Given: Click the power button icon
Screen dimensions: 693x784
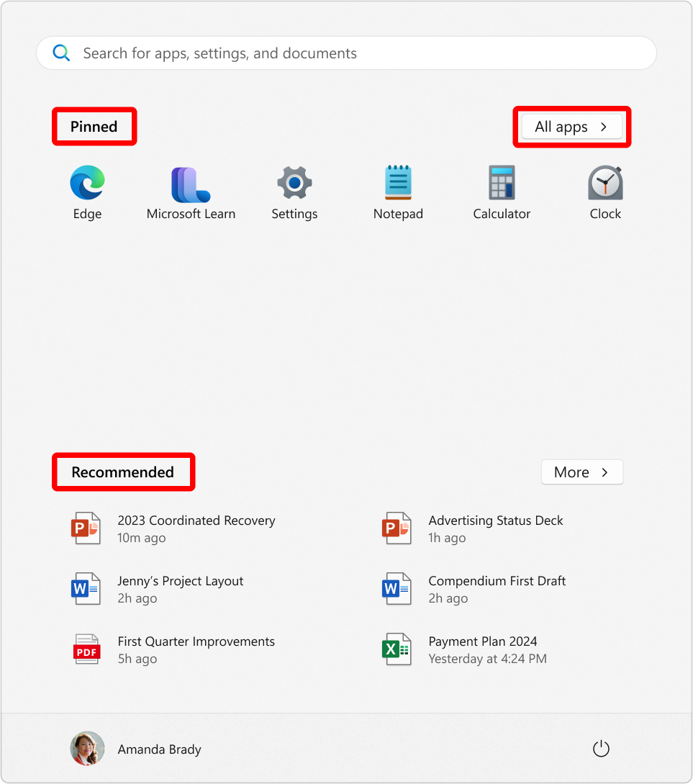Looking at the screenshot, I should pos(601,749).
